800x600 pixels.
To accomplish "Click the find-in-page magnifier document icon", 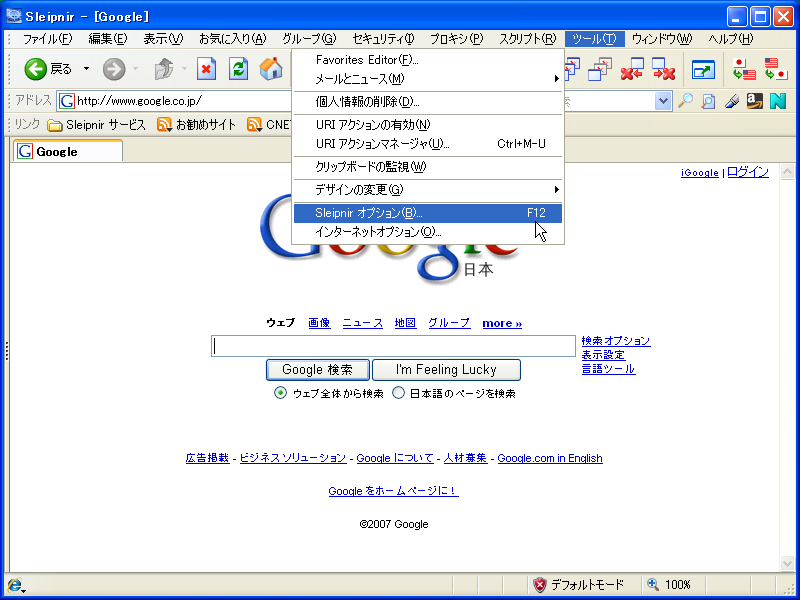I will [708, 101].
